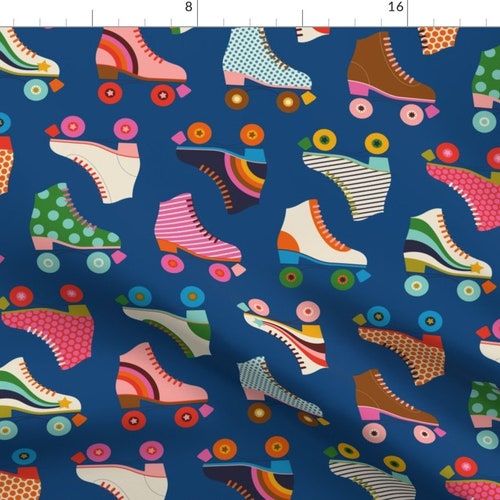
Task: Select the upper upside-down white skate with pink wheels
Action: (x=93, y=158)
